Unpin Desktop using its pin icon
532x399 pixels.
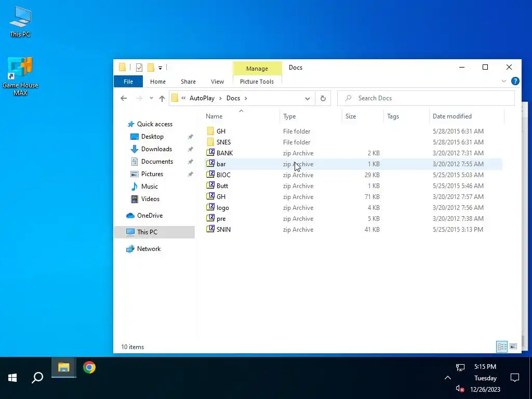pos(191,137)
